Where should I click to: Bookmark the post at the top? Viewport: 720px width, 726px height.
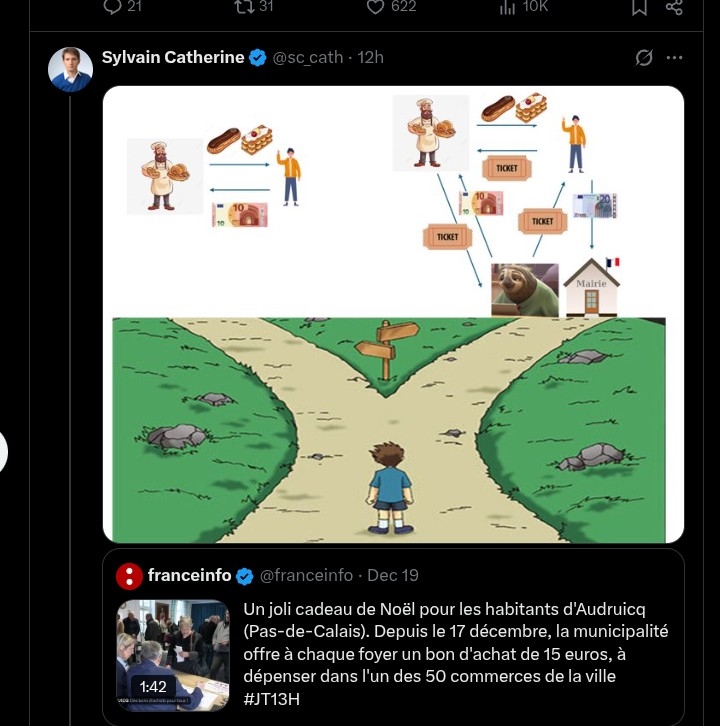click(x=640, y=7)
